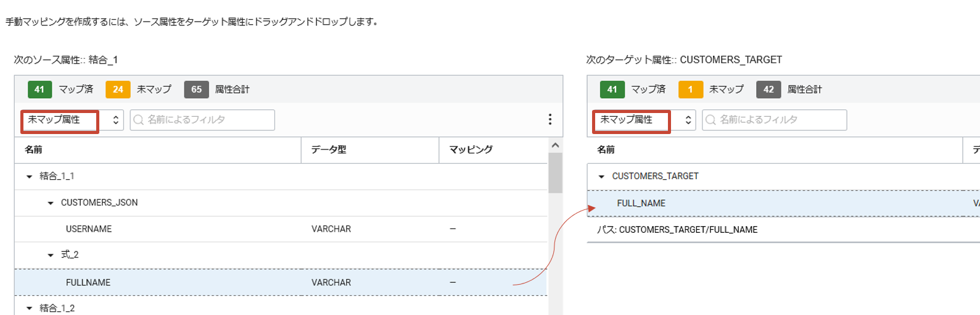Collapse the 式_2 tree node
This screenshot has height=315, width=980.
(x=51, y=255)
